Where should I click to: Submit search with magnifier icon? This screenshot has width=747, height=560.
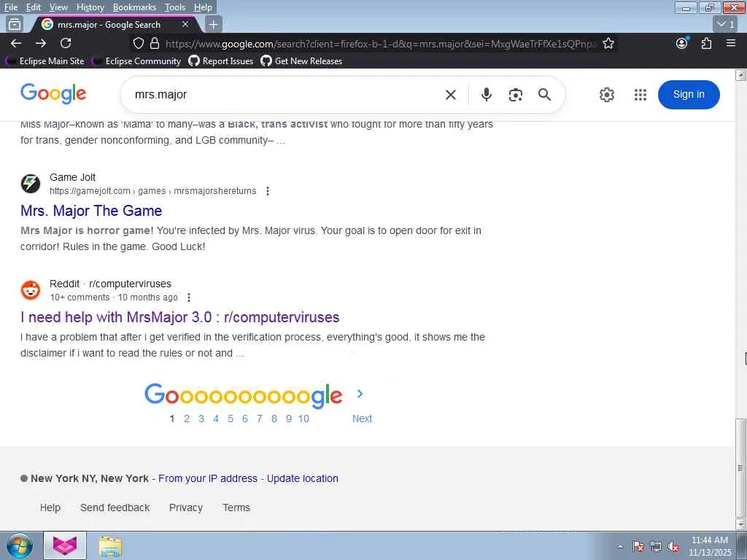coord(544,95)
